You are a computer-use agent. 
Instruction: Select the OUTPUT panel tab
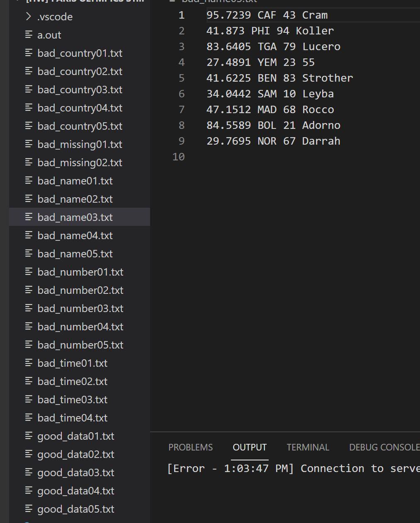[x=250, y=447]
